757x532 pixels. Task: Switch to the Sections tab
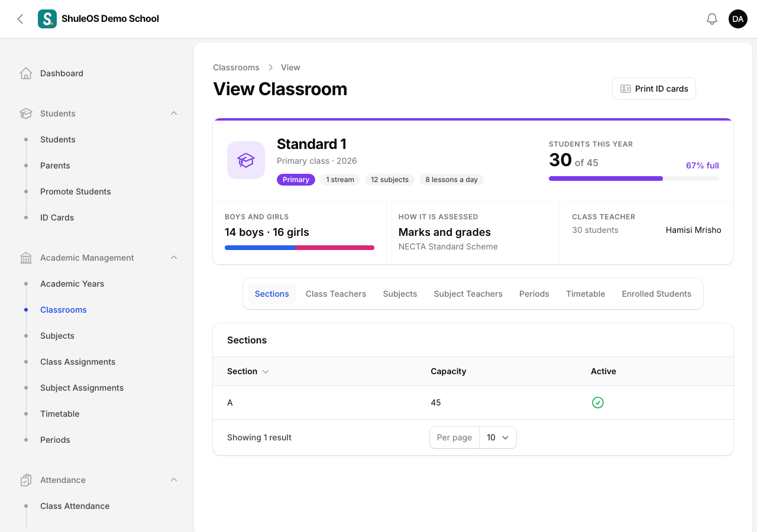click(272, 294)
